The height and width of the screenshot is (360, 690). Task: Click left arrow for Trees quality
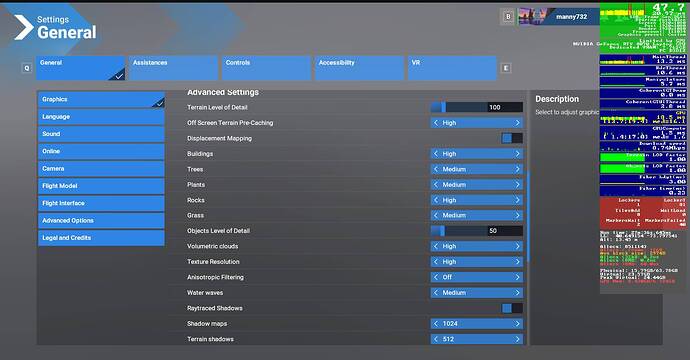point(436,169)
